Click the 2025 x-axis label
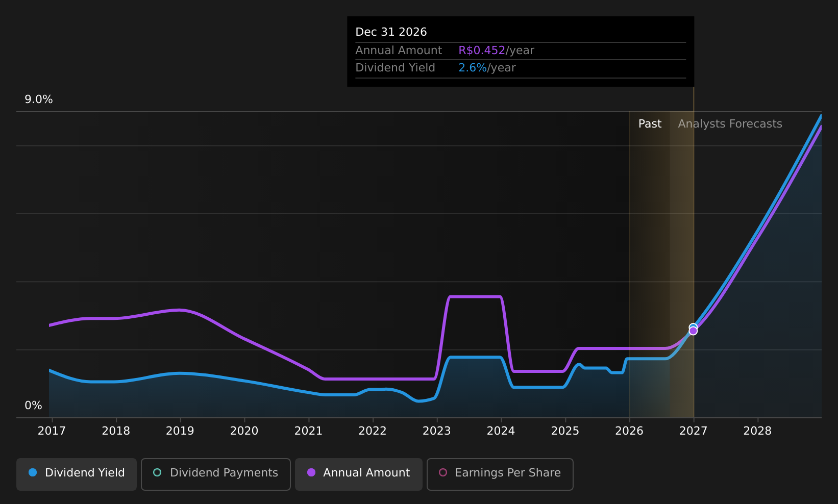The width and height of the screenshot is (838, 504). tap(565, 431)
